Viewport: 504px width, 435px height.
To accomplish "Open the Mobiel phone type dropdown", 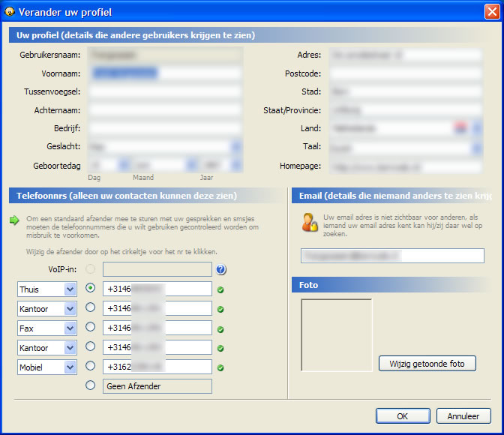I will point(70,367).
